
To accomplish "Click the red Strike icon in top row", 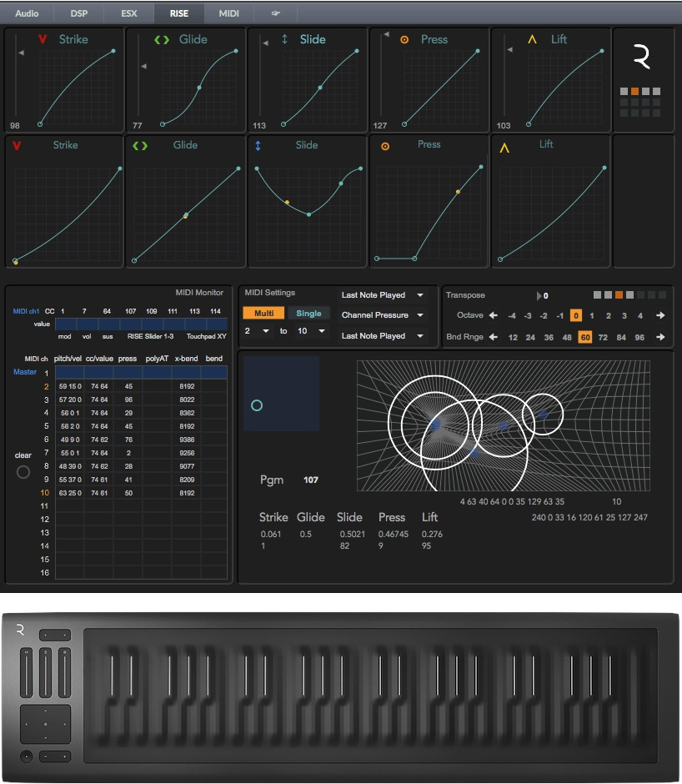I will tap(43, 39).
